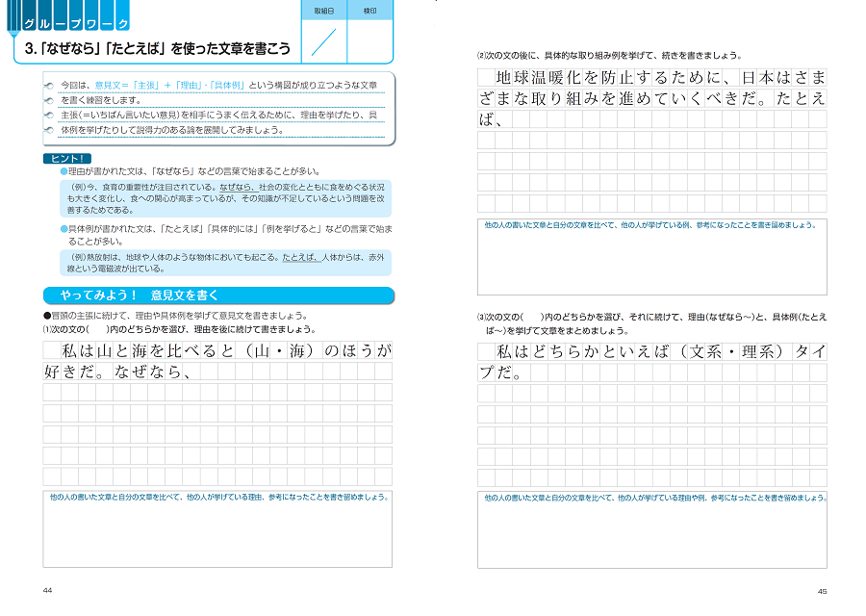Click the note prompt 他の人が挙げている理由、参考になったこと
The width and height of the screenshot is (866, 616).
(x=218, y=498)
